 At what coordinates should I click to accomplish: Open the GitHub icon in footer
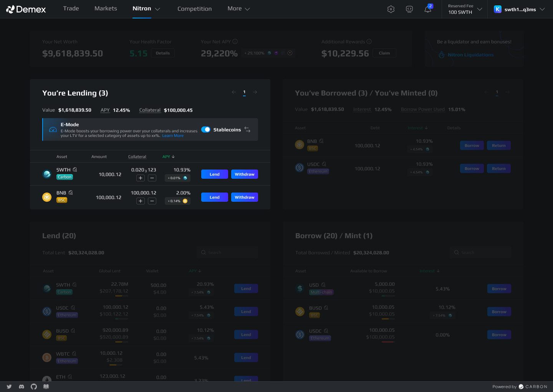(34, 387)
